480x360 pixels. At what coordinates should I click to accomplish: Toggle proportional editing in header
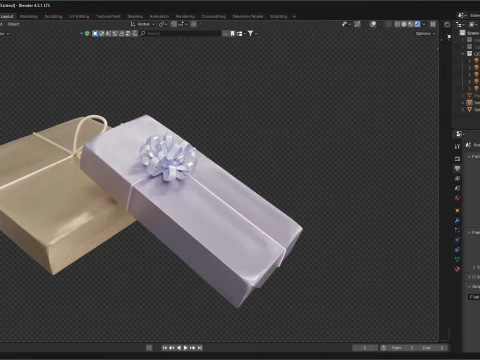(194, 24)
